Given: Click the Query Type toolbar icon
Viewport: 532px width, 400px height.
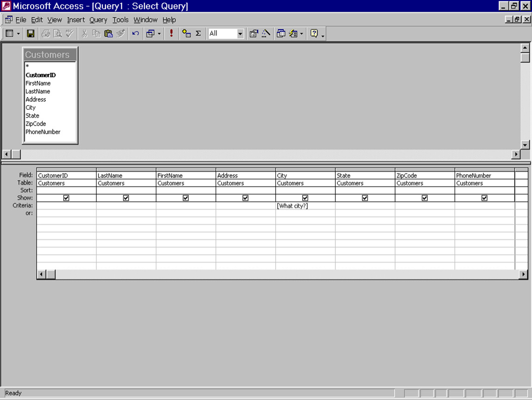Looking at the screenshot, I should [x=150, y=33].
